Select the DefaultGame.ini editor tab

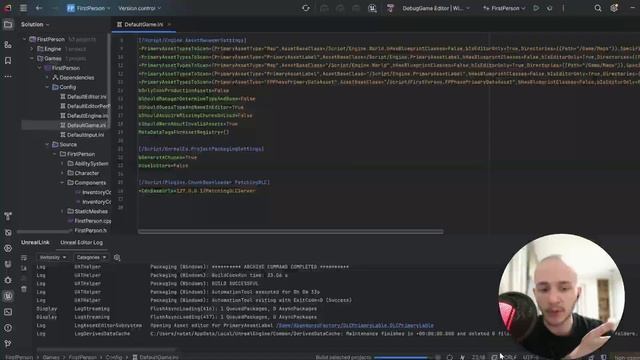click(x=143, y=24)
